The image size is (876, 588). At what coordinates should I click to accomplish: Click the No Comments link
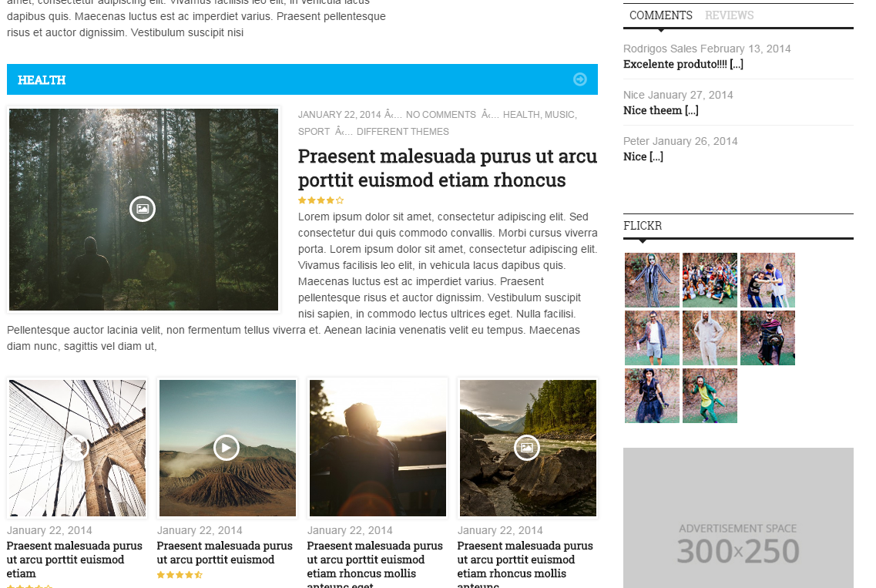coord(441,115)
